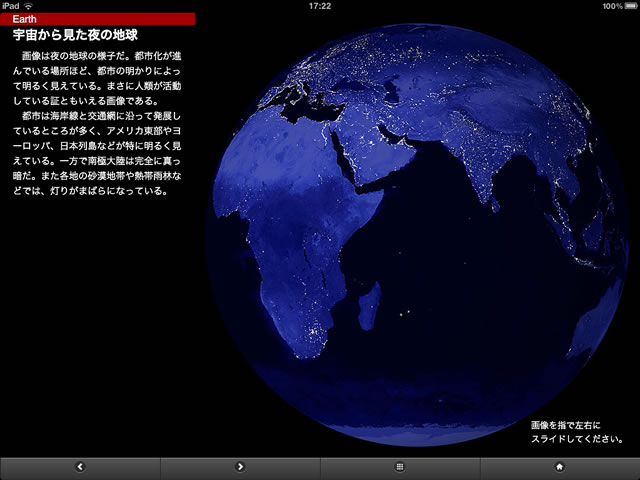Click the text line ーロッパ、日本列島などが特に明るく見
Screen dimensions: 640x480
coord(97,146)
